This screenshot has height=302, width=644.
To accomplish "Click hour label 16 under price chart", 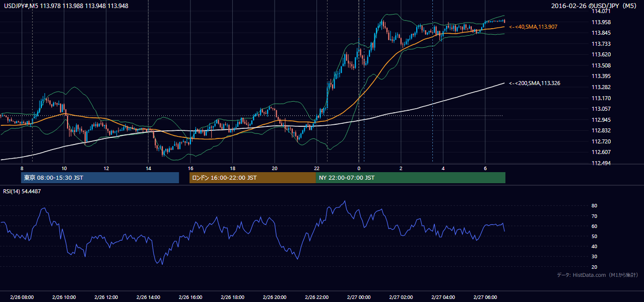I will (190, 168).
